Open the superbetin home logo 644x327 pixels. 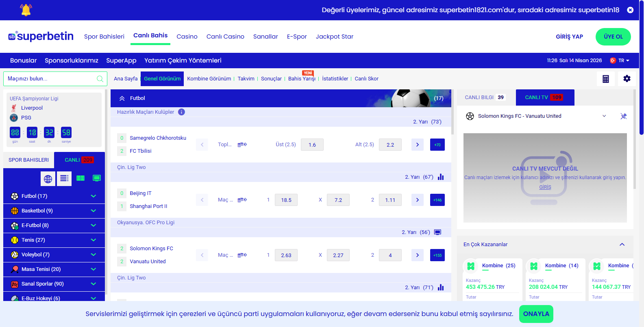(41, 36)
